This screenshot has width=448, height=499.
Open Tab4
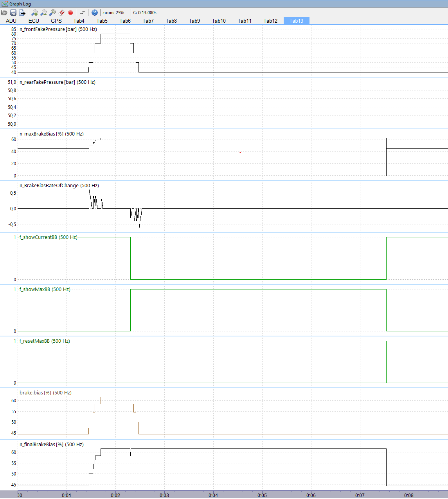click(79, 21)
